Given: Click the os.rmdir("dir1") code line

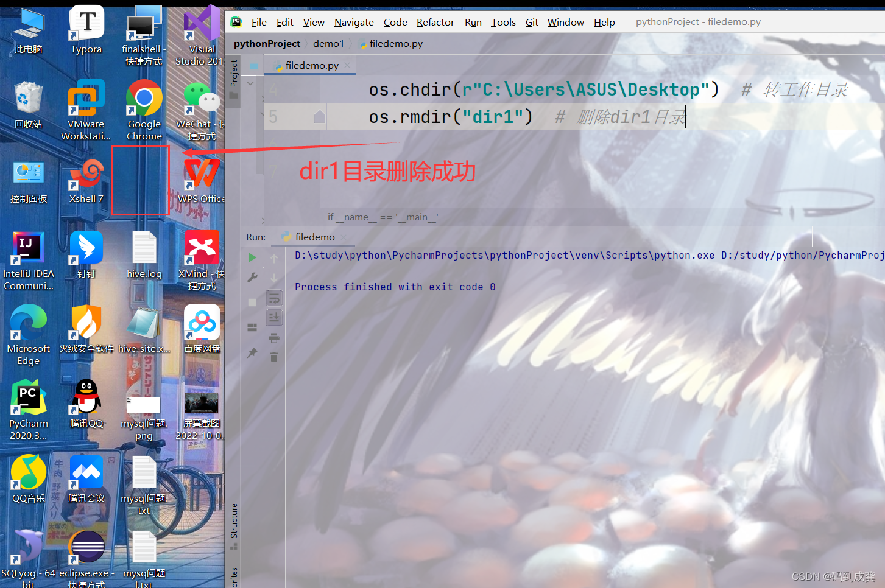Looking at the screenshot, I should point(451,117).
